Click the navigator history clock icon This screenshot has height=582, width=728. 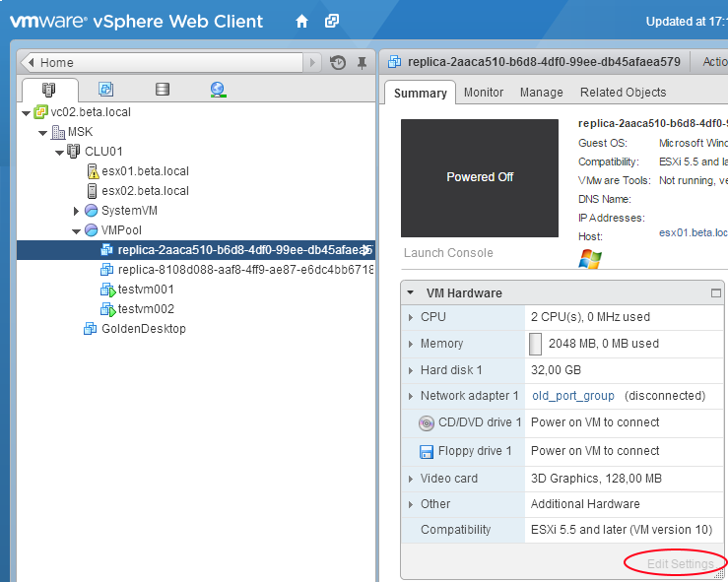[x=338, y=63]
